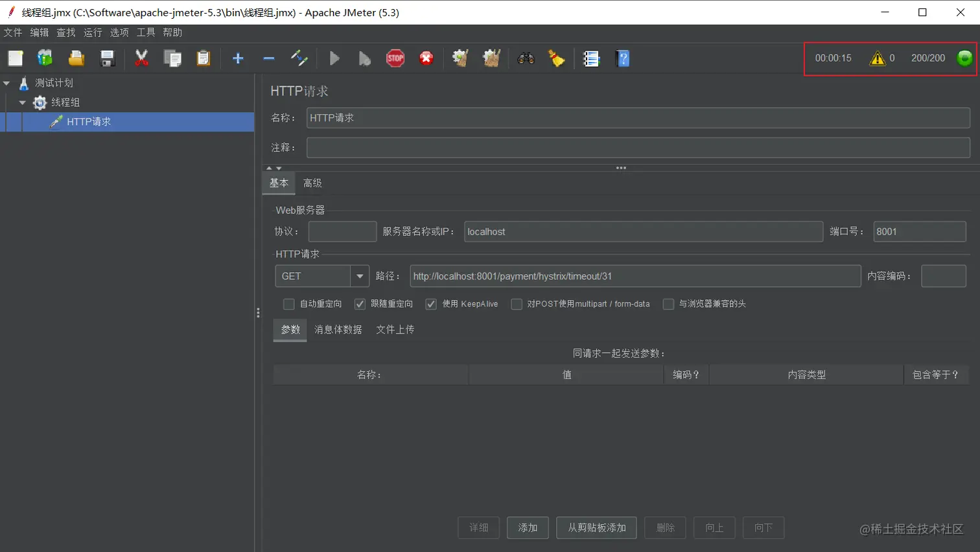Open the Templates icon in toolbar
This screenshot has height=552, width=980.
click(x=45, y=58)
